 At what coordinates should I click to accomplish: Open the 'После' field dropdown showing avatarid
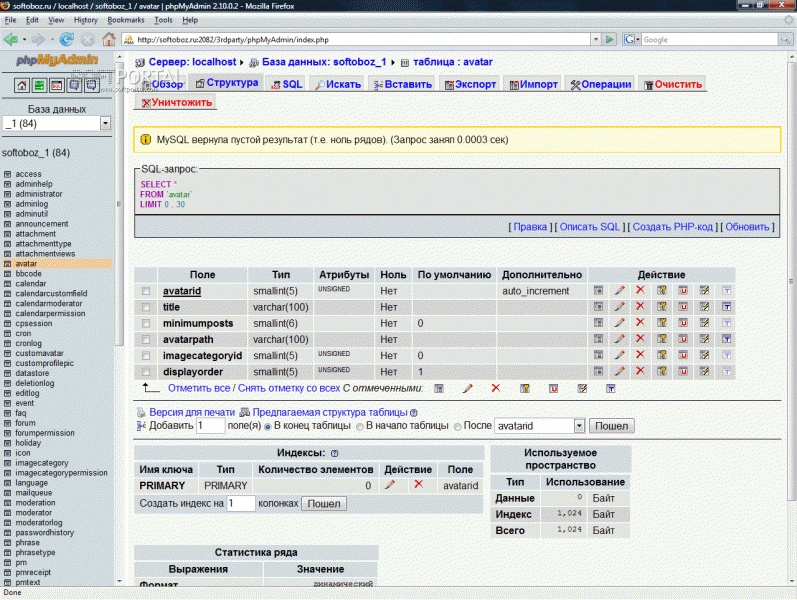click(x=579, y=426)
